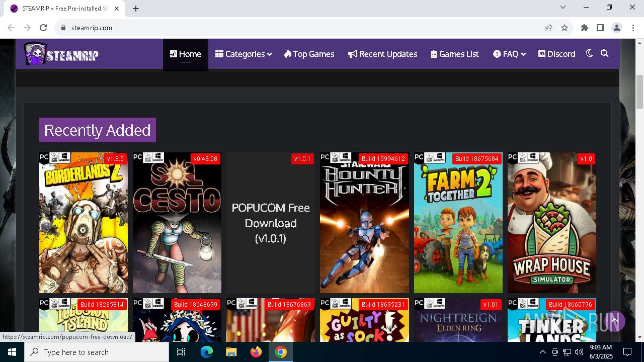
Task: Open POPUCOM Free Download link
Action: click(271, 223)
